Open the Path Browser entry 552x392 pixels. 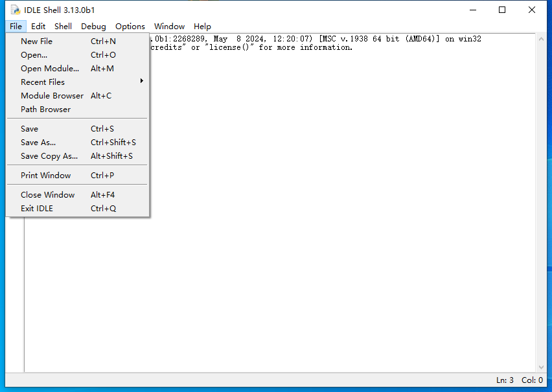78,110
